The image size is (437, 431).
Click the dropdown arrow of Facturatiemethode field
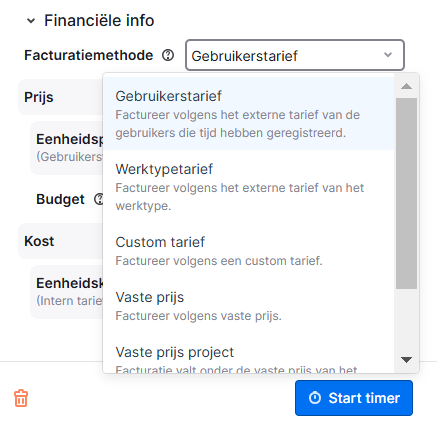(388, 55)
